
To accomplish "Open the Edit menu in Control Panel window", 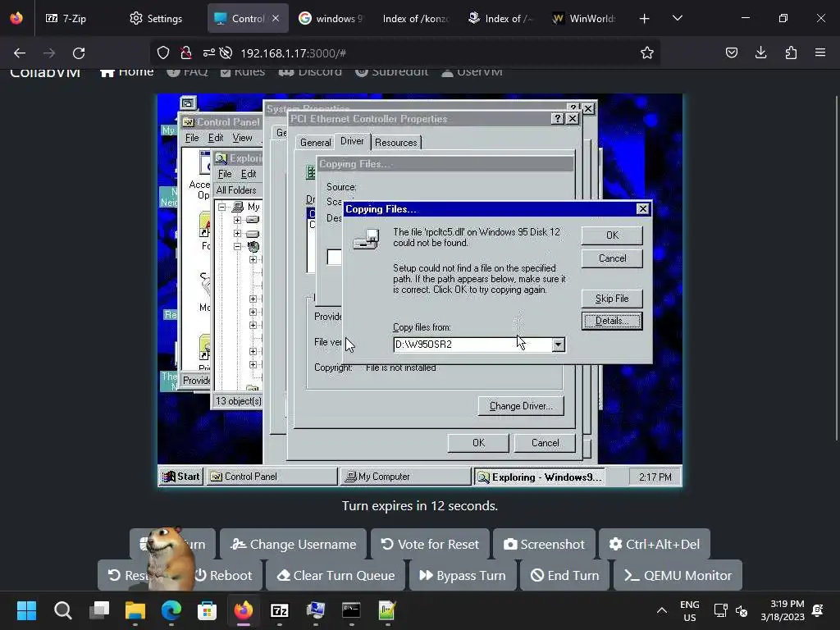I will (216, 138).
